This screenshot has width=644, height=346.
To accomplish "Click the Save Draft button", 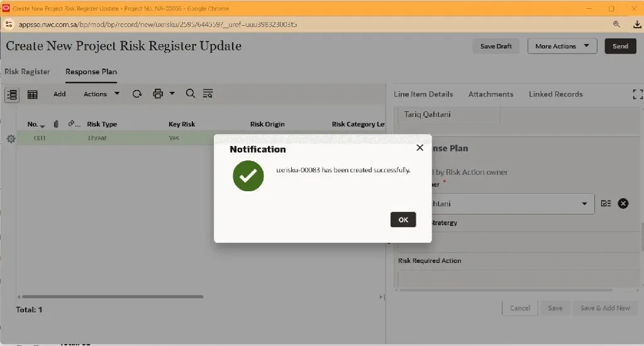I will (x=496, y=46).
